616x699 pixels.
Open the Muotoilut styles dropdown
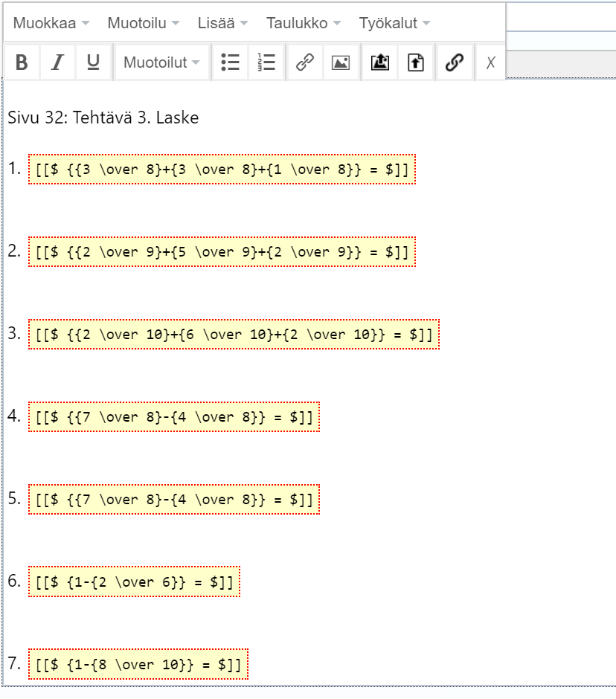tap(161, 63)
